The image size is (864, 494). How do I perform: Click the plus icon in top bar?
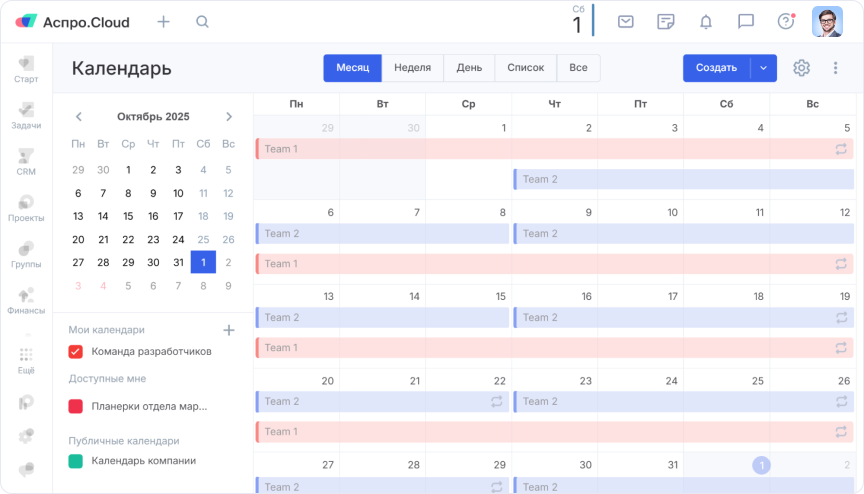pos(164,21)
